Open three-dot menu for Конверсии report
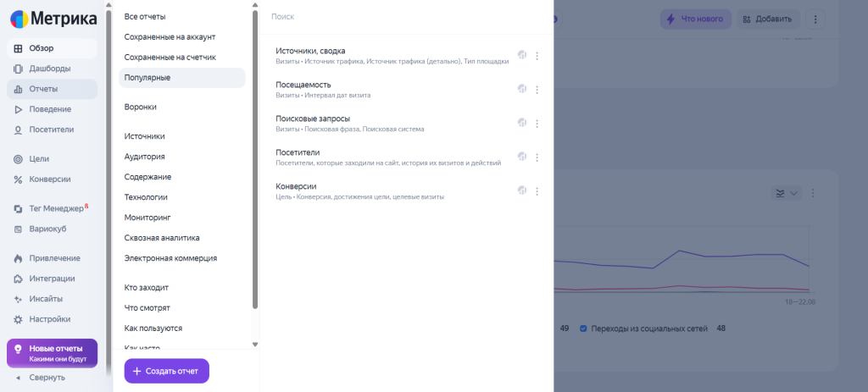 537,191
